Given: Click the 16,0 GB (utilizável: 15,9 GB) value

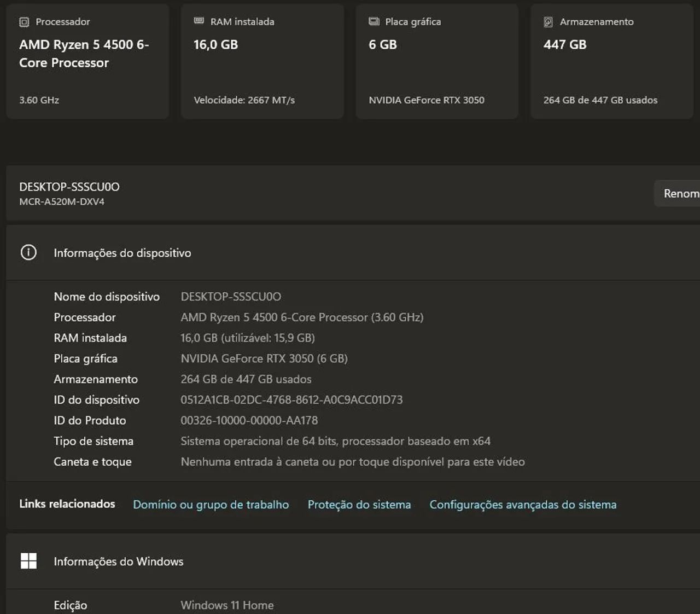Looking at the screenshot, I should pos(248,338).
